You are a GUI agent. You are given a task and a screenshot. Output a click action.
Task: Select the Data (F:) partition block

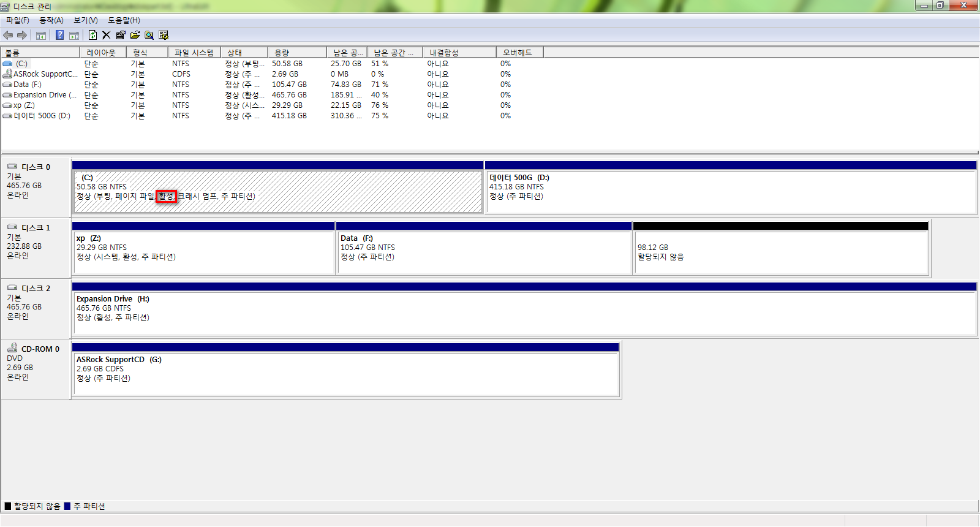point(484,248)
